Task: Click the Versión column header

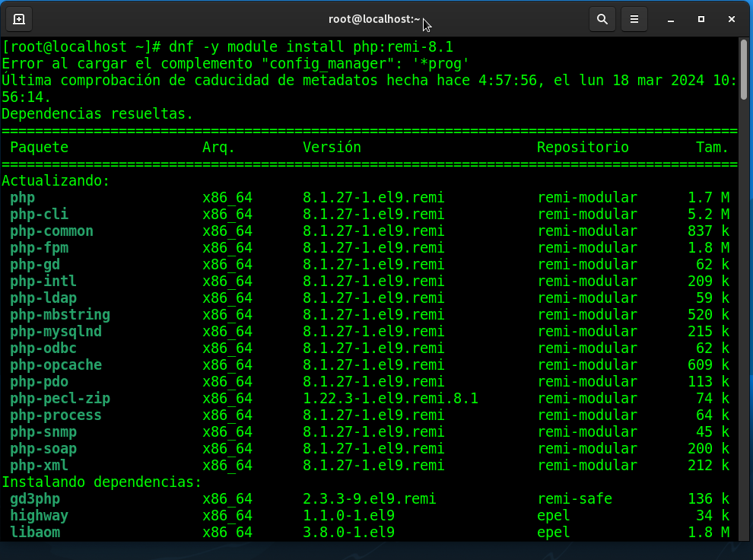Action: point(332,148)
